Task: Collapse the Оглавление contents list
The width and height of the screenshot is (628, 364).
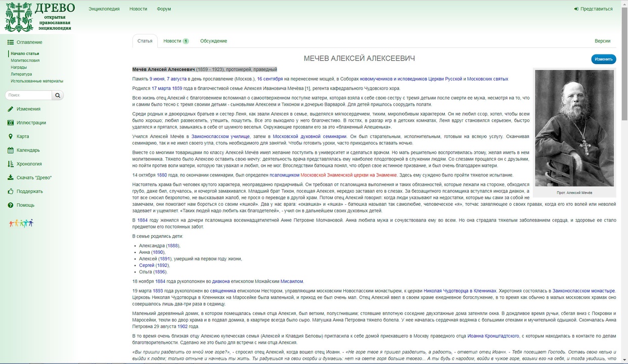Action: click(x=25, y=42)
